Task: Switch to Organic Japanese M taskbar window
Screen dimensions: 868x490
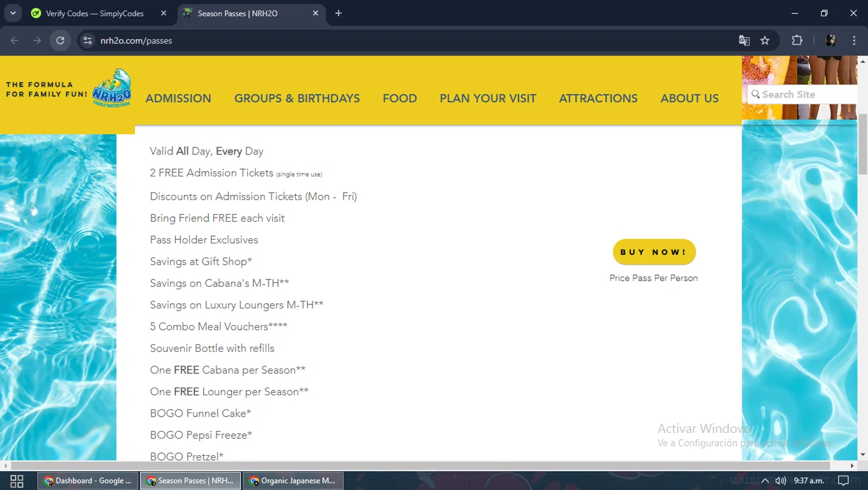Action: coord(293,481)
